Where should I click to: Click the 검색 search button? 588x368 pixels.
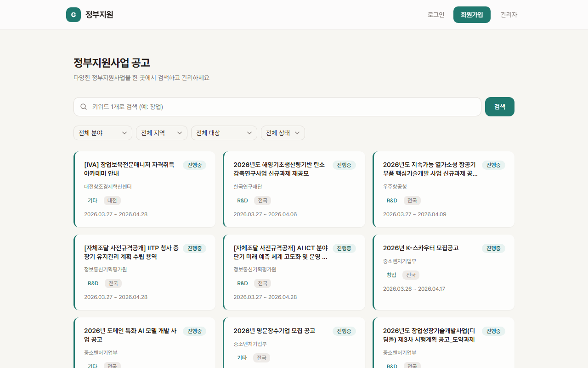tap(499, 107)
